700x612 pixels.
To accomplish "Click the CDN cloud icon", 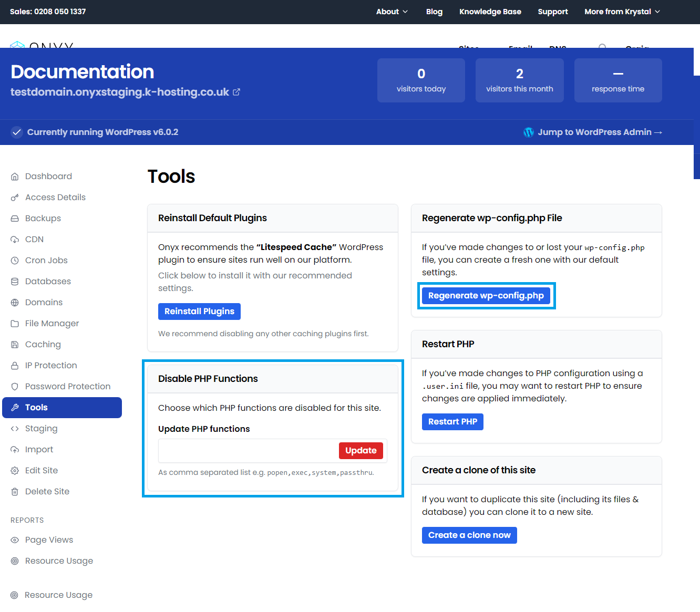I will point(15,240).
